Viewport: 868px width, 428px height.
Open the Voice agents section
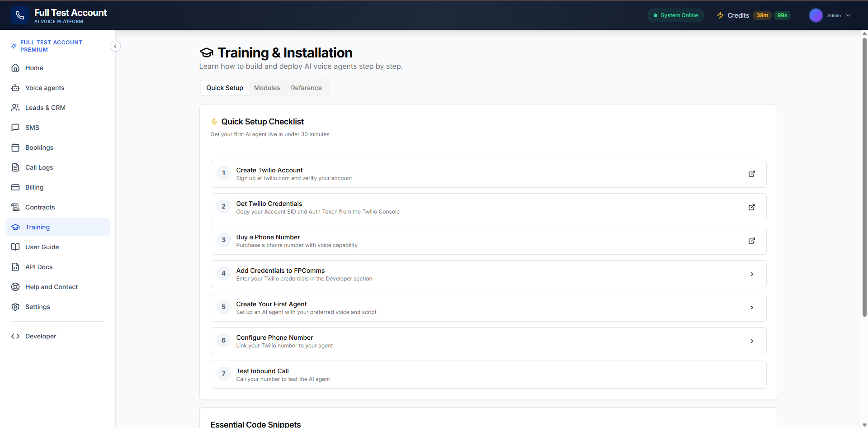44,87
